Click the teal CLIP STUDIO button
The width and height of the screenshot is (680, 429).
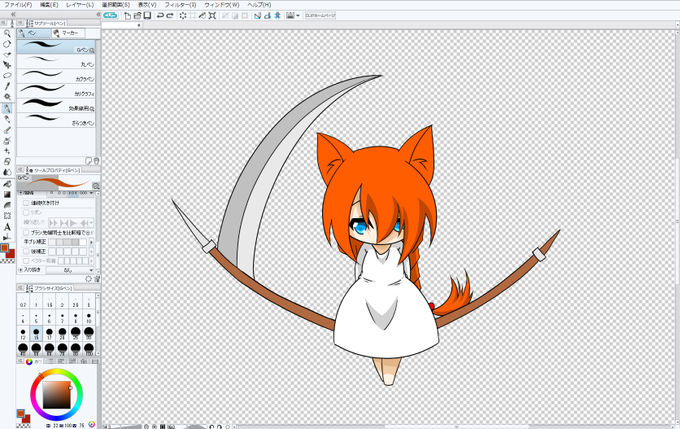click(110, 16)
